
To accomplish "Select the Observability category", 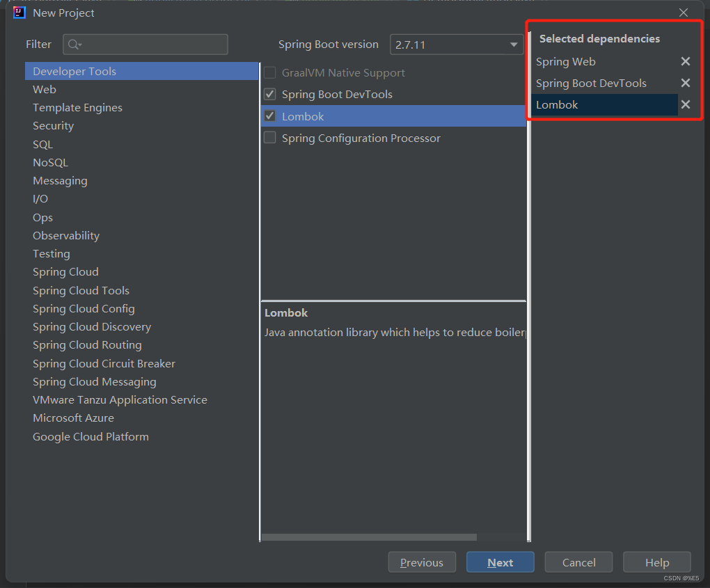I will click(x=142, y=235).
